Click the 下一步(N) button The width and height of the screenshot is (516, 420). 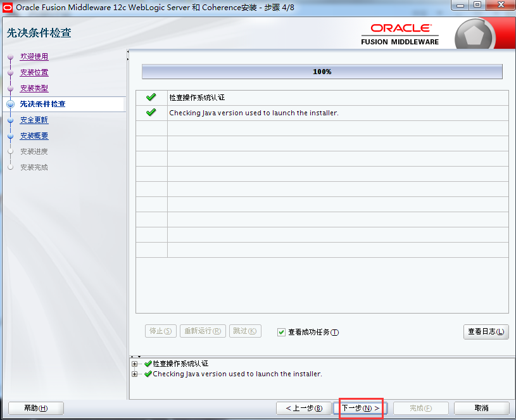pos(360,408)
